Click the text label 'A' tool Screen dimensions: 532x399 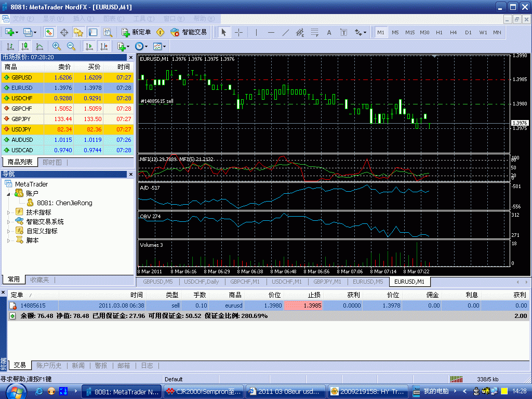pos(329,32)
